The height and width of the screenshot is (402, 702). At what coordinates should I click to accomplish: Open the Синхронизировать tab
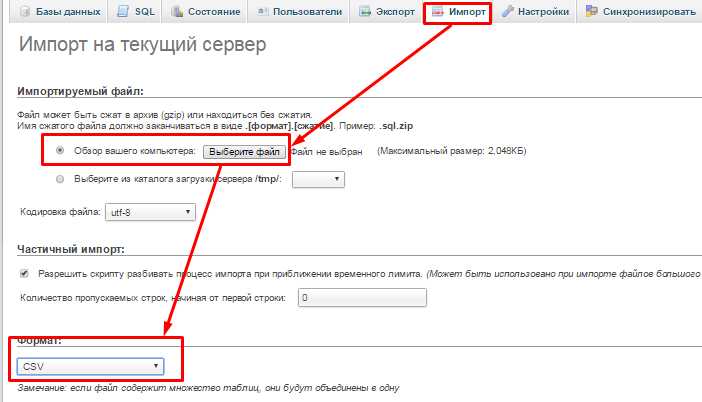(x=640, y=12)
